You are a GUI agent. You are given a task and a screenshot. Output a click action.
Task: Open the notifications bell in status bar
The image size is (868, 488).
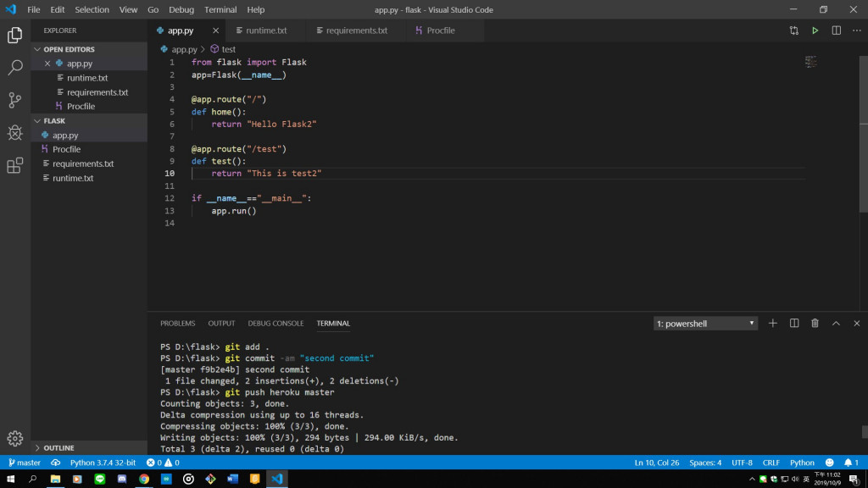click(x=851, y=463)
